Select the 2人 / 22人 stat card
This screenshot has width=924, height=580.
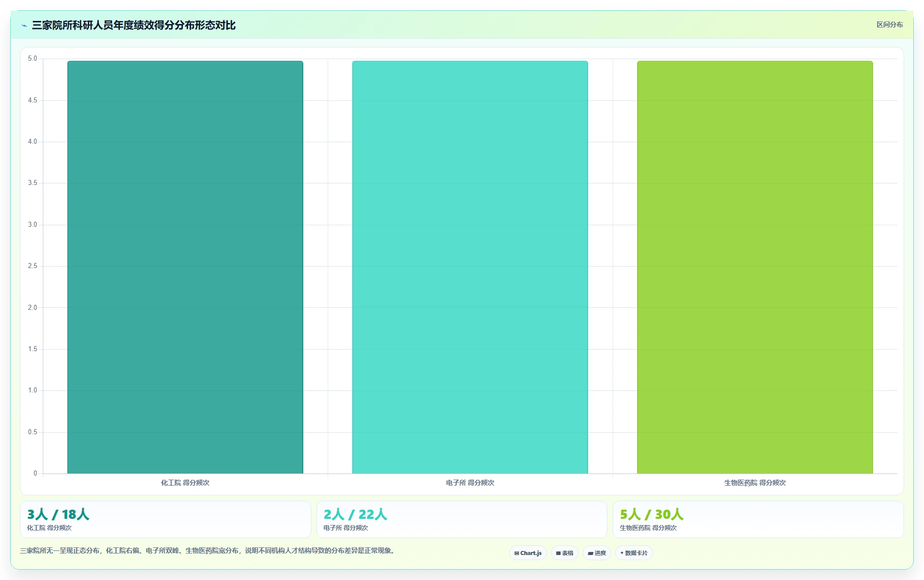(462, 519)
